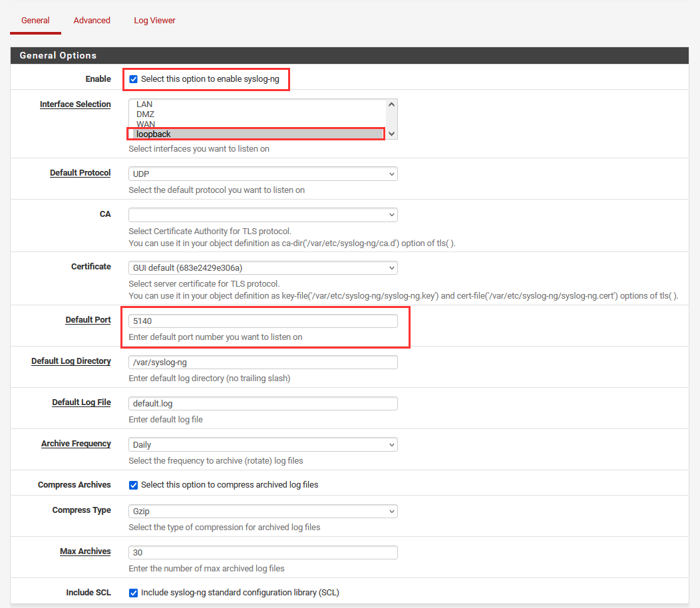Click the 'Include syslog-ng standard configuration library' label
Screen dimensions: 700x608
click(x=240, y=593)
